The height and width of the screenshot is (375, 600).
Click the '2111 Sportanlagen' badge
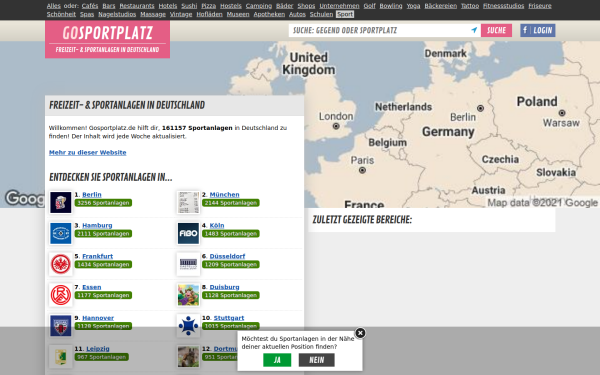(x=103, y=233)
